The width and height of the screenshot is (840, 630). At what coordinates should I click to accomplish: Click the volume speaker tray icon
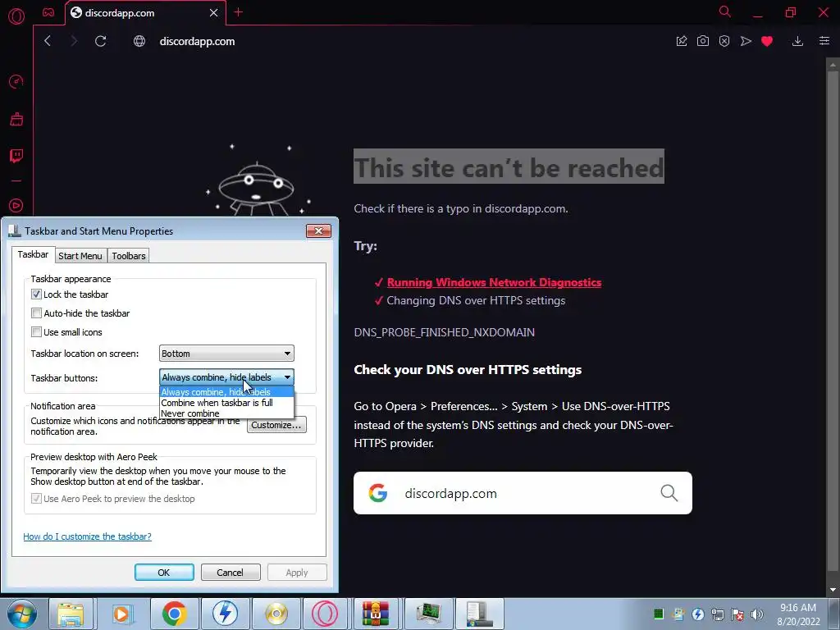tap(756, 614)
